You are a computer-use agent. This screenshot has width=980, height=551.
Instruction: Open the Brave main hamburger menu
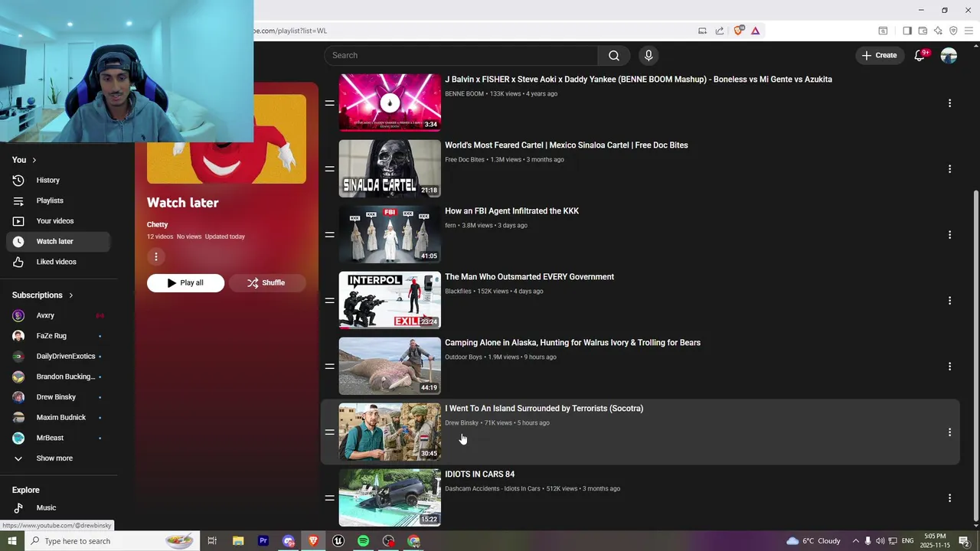tap(969, 31)
